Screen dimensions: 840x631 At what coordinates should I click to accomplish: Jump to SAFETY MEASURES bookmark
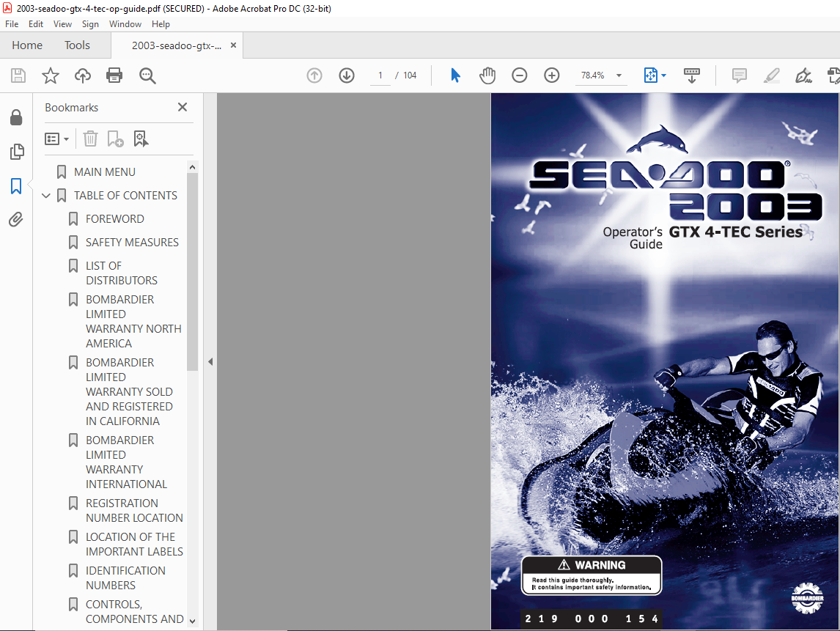(x=133, y=243)
